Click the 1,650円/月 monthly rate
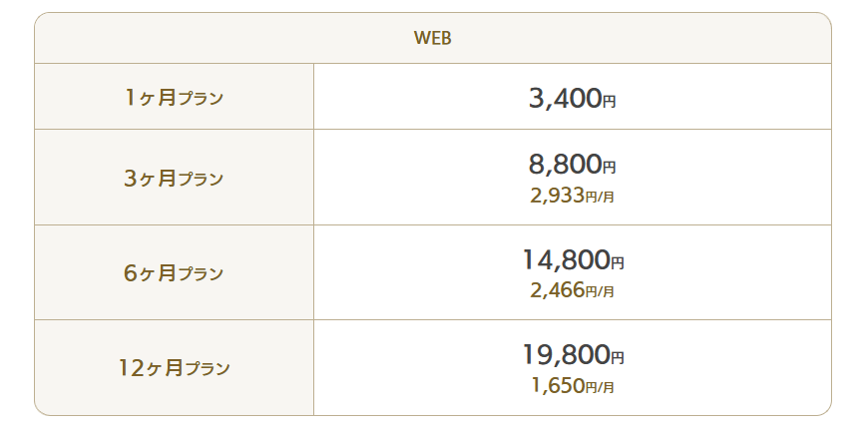 click(573, 385)
